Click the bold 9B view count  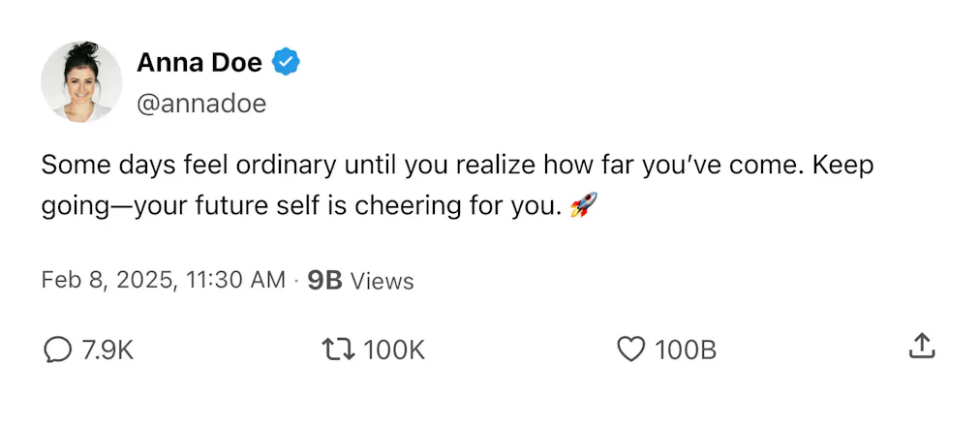(x=325, y=281)
